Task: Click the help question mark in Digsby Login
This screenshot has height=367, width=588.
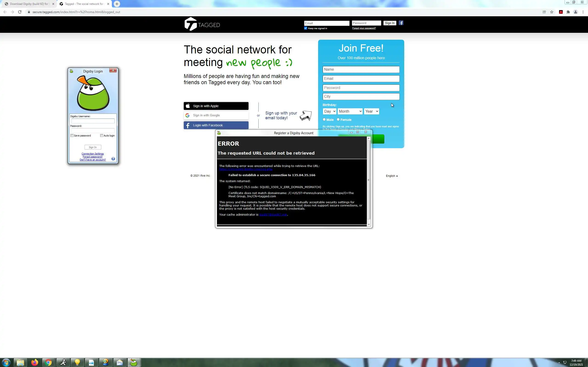Action: point(113,159)
